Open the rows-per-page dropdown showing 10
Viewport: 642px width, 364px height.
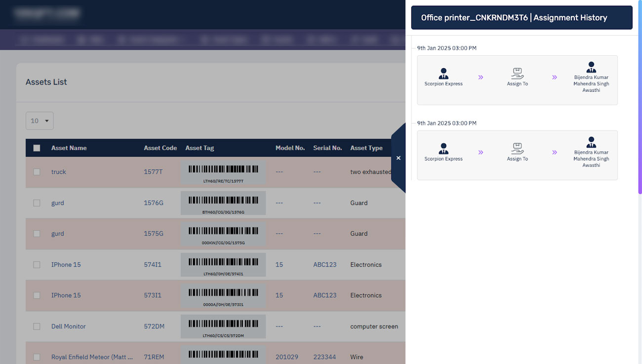[x=40, y=121]
